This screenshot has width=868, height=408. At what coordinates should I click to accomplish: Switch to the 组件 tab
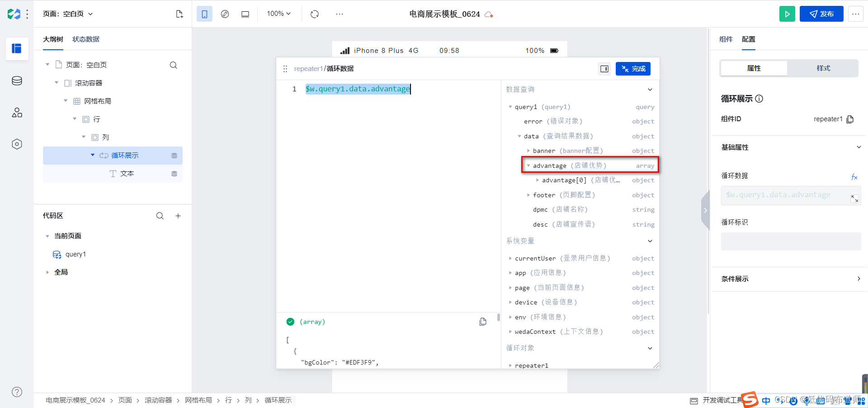click(726, 39)
